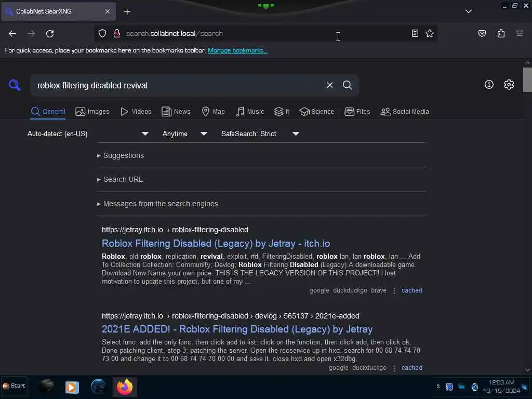Select the General search tab
532x399 pixels.
pos(48,112)
